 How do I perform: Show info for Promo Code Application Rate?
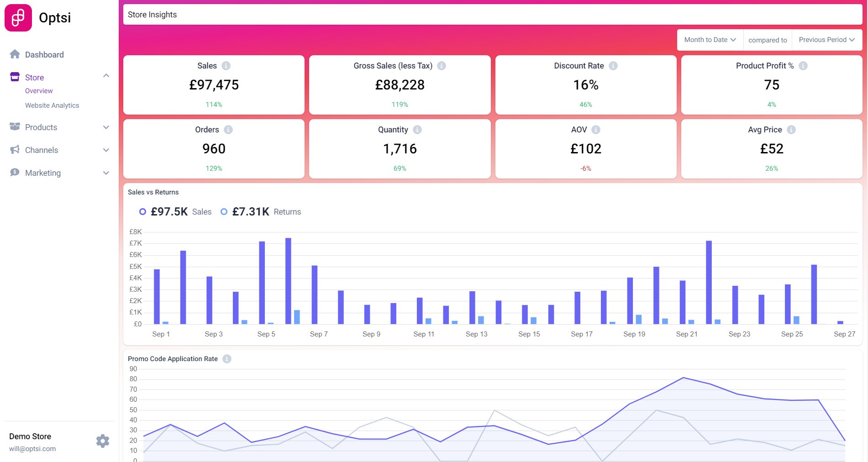click(x=227, y=359)
